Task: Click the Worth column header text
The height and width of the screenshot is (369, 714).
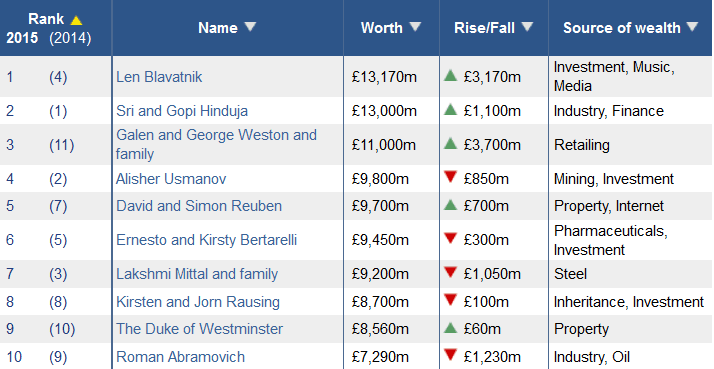Action: click(382, 28)
